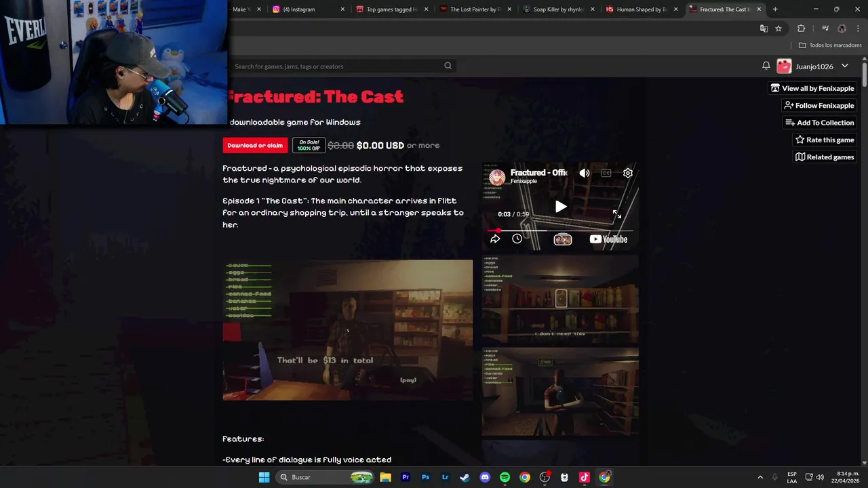
Task: Open Chrome profile avatar
Action: point(842,28)
